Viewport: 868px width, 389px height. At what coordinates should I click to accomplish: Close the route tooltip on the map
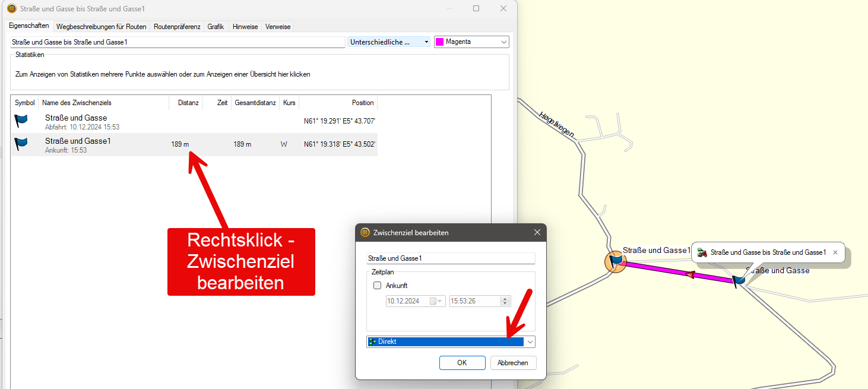[x=835, y=252]
